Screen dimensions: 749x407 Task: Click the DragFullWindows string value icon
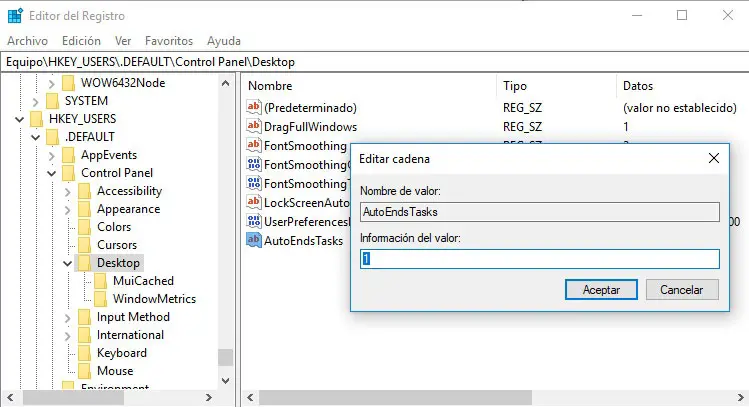click(253, 127)
